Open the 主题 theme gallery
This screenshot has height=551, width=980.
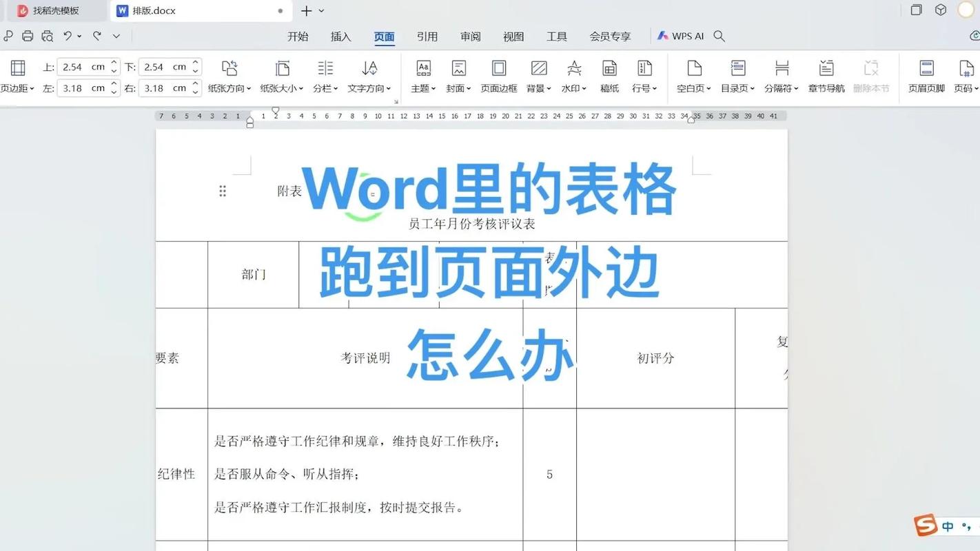coord(423,76)
